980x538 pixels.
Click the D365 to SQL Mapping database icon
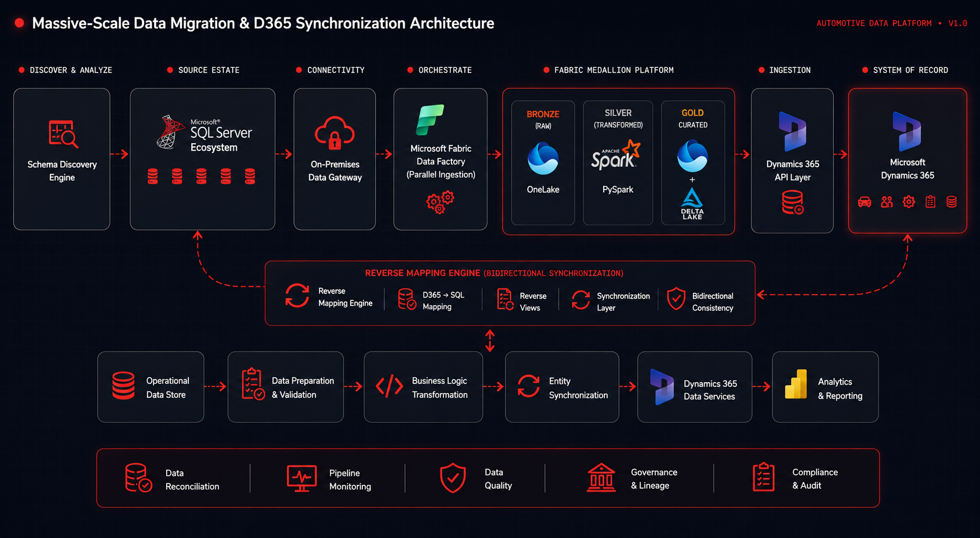tap(407, 299)
